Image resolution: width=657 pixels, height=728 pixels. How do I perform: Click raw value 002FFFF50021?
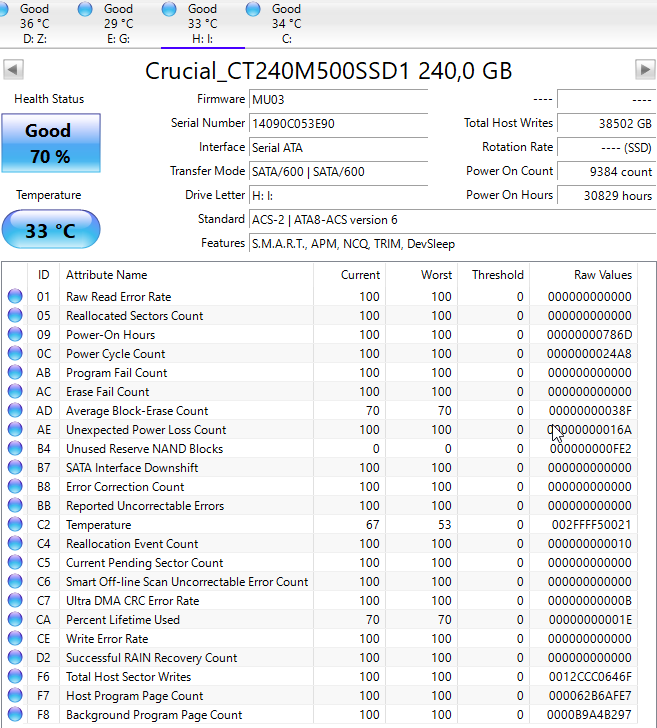coord(591,525)
